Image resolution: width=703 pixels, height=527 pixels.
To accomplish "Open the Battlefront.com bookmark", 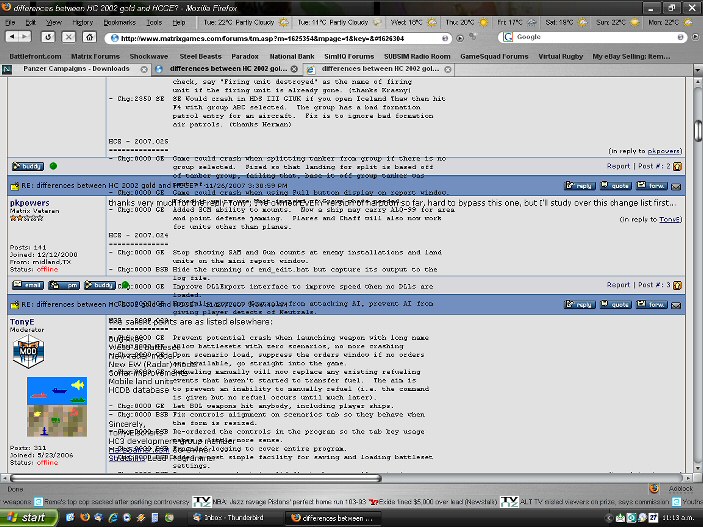I will click(35, 57).
